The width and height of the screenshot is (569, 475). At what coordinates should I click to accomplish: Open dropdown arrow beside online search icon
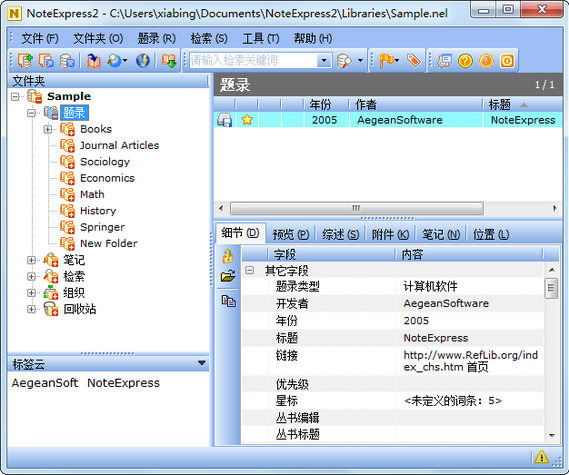click(125, 61)
